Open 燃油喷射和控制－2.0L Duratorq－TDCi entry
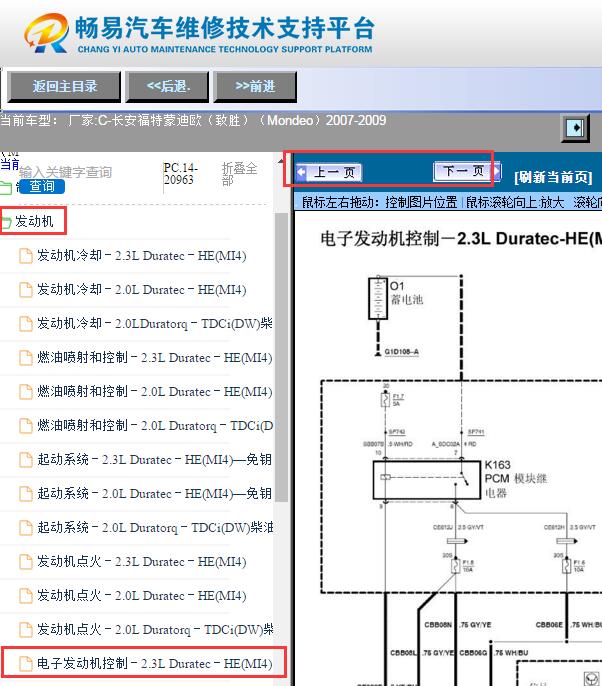602x686 pixels. coord(154,426)
